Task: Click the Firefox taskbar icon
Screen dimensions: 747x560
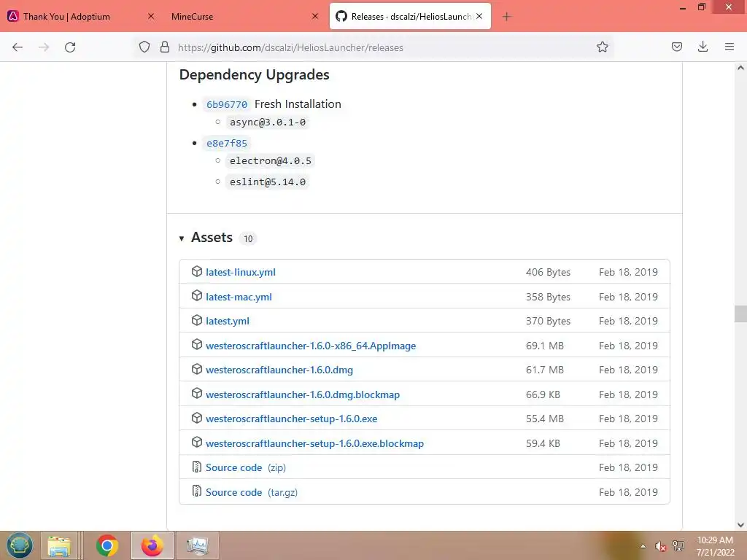Action: click(x=152, y=545)
